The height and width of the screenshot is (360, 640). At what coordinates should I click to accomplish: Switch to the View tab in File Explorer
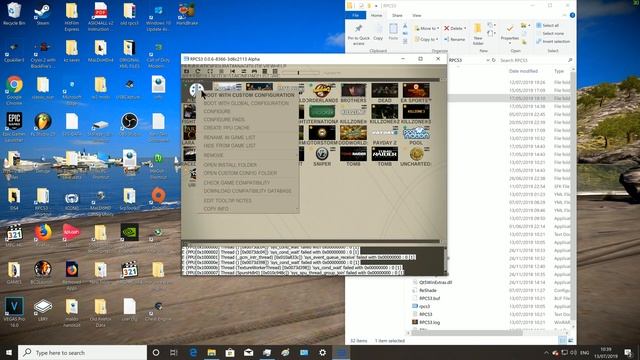click(417, 16)
